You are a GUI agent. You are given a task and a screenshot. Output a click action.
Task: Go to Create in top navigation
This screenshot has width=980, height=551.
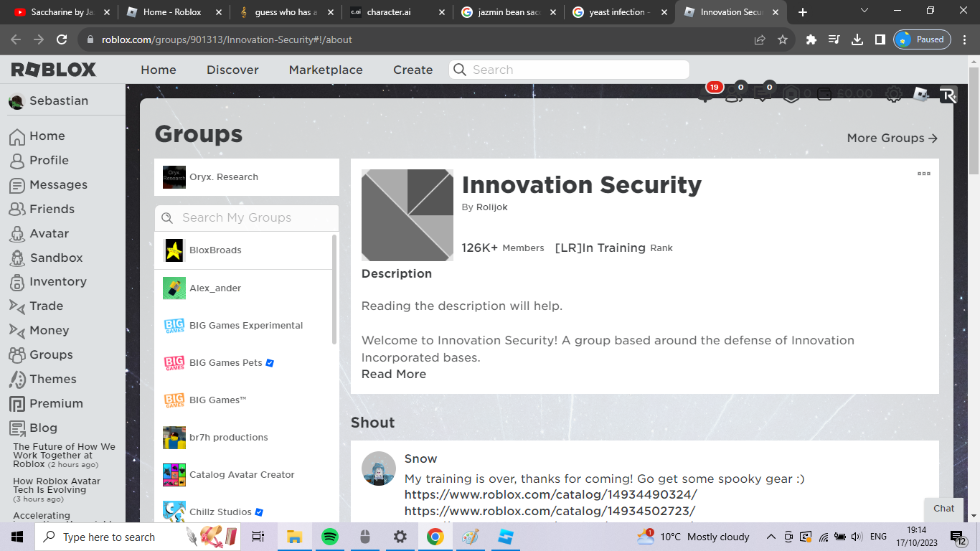[413, 70]
